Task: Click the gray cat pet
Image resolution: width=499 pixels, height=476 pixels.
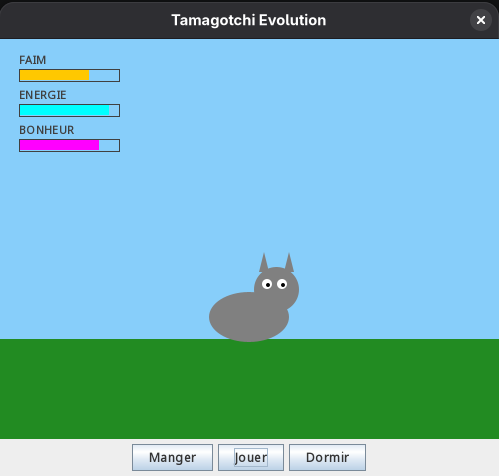Action: click(x=254, y=298)
